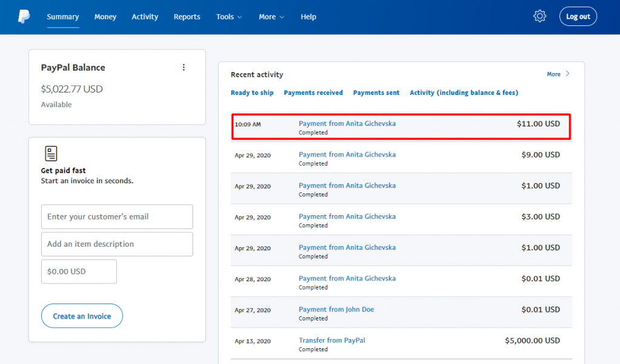Click Create an Invoice button

click(82, 316)
